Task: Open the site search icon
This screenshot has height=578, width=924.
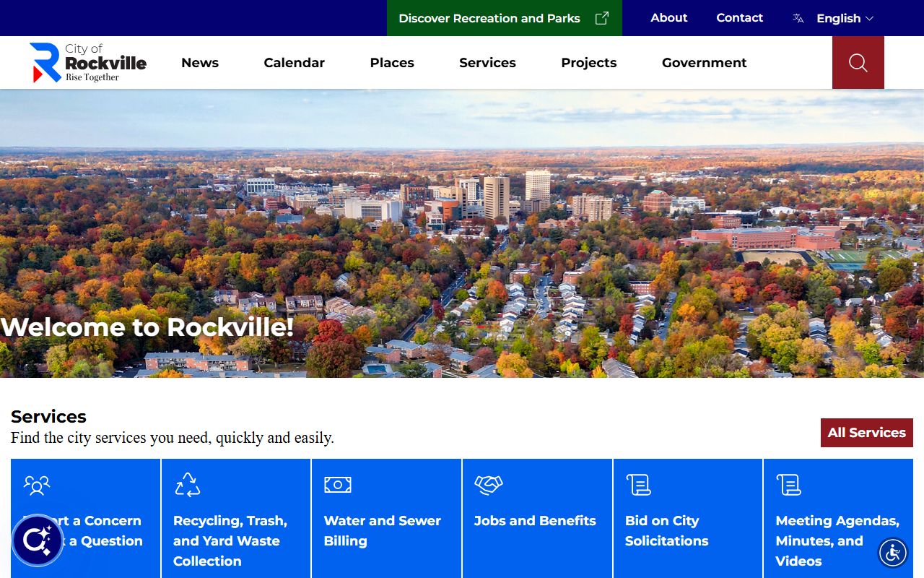Action: tap(858, 63)
